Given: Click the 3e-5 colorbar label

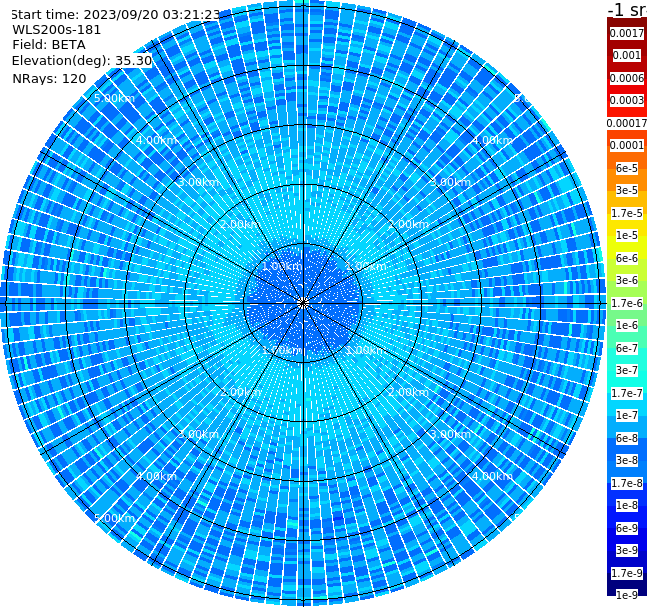Looking at the screenshot, I should 627,190.
